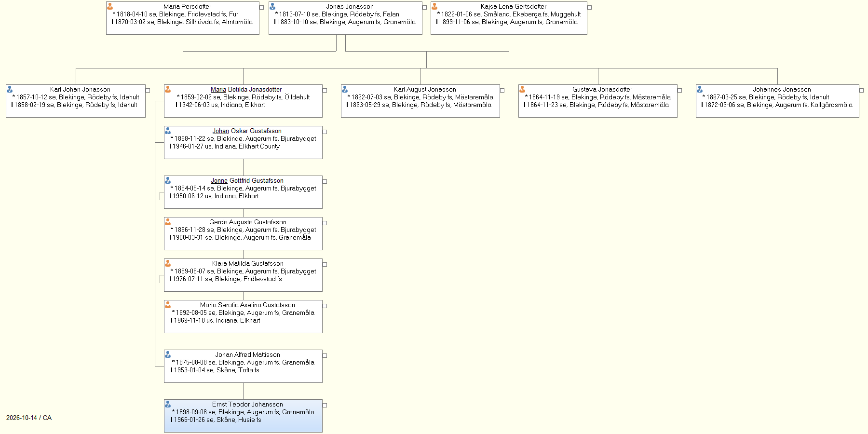Toggle the small box next to Maria Persdotter
868x434 pixels.
pyautogui.click(x=262, y=7)
